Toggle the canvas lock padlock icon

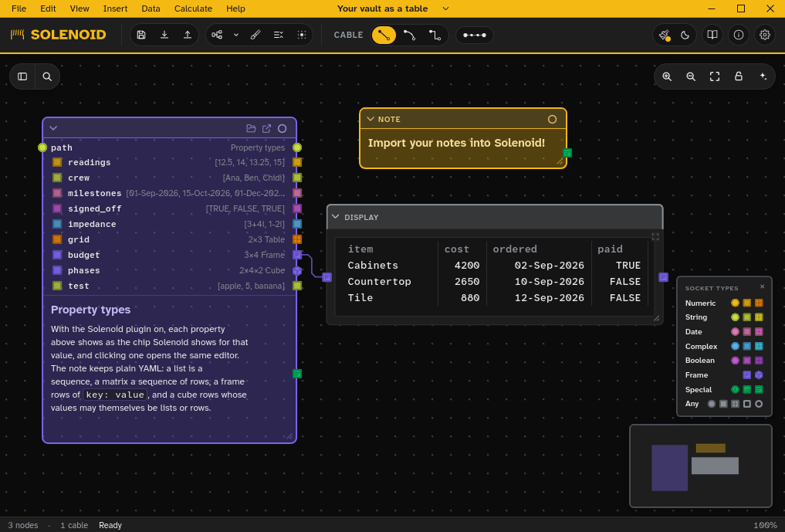[x=739, y=76]
